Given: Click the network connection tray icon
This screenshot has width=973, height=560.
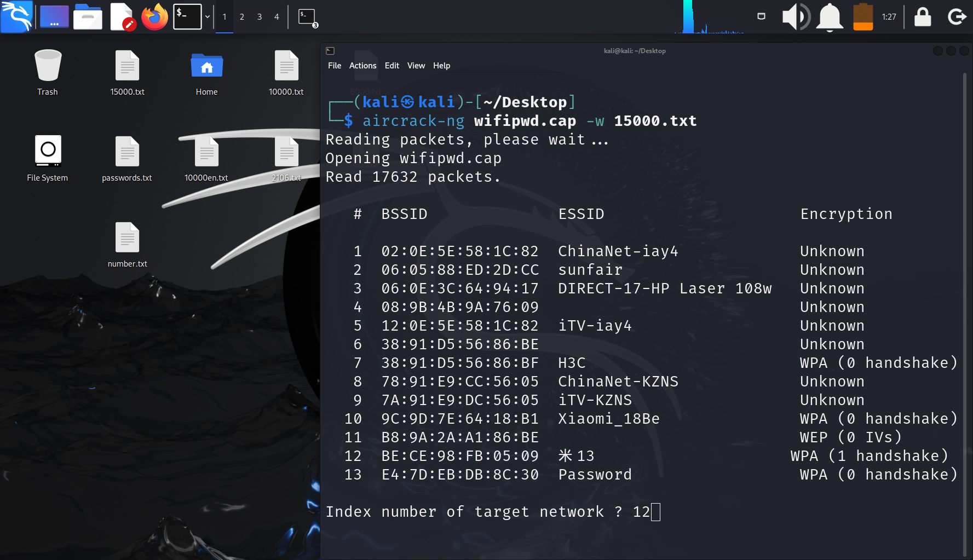Looking at the screenshot, I should [761, 16].
